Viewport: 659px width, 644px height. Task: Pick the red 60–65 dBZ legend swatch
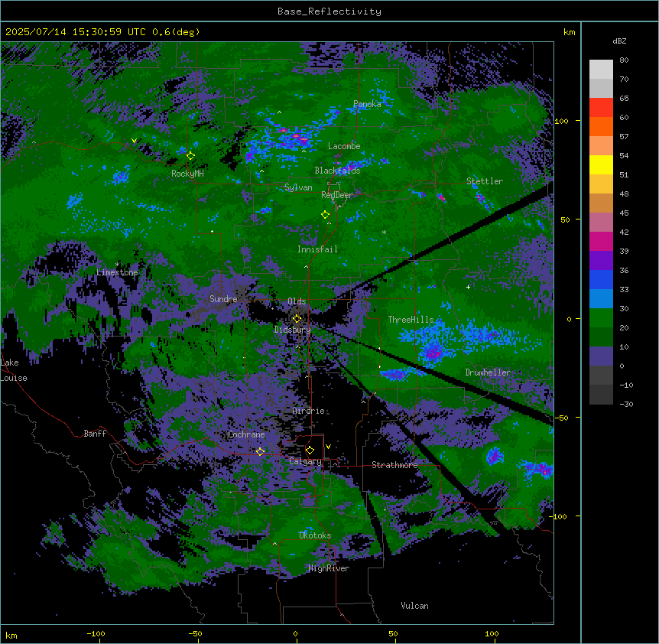click(x=601, y=108)
